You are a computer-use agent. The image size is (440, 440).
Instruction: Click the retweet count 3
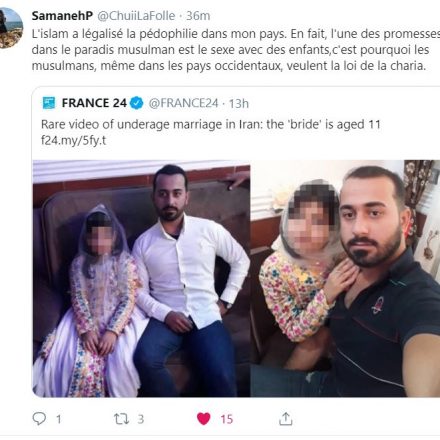coord(141,419)
